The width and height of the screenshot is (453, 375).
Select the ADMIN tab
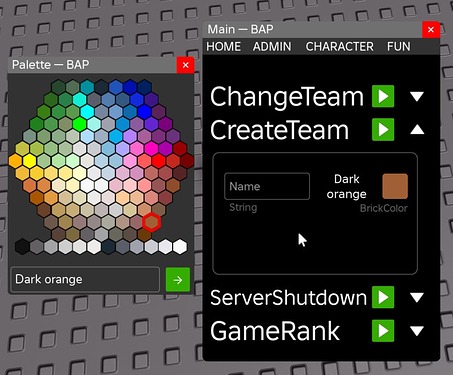pyautogui.click(x=272, y=47)
